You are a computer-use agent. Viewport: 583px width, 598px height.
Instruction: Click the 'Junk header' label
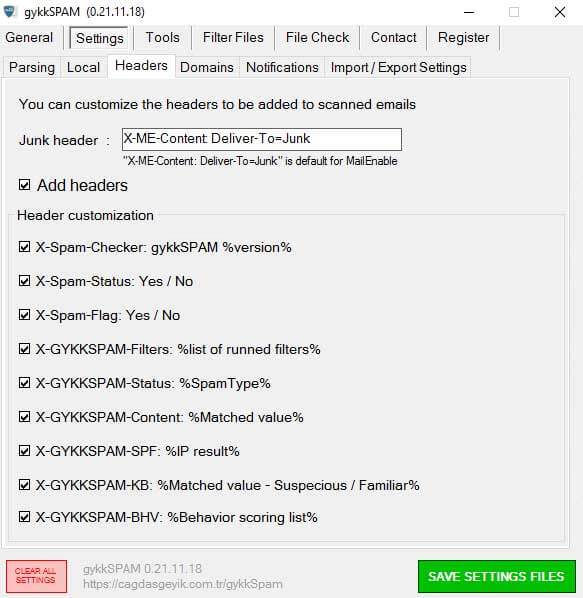pyautogui.click(x=59, y=140)
